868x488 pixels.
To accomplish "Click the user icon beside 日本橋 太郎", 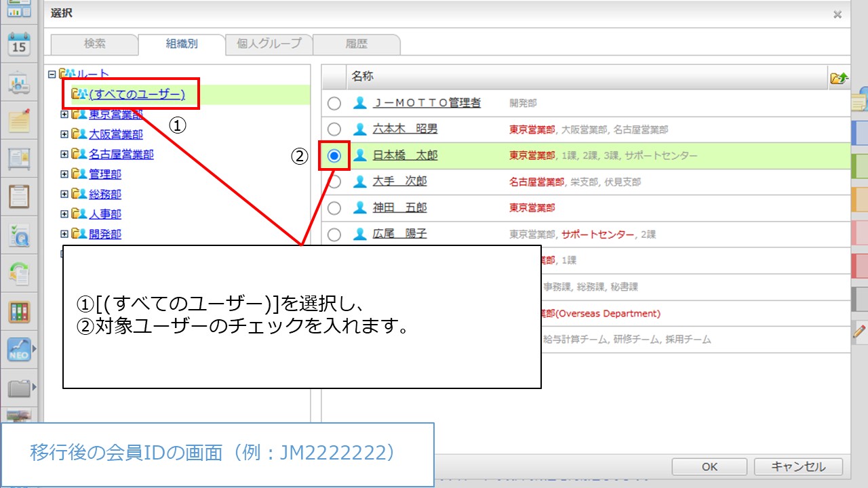I will (x=359, y=155).
